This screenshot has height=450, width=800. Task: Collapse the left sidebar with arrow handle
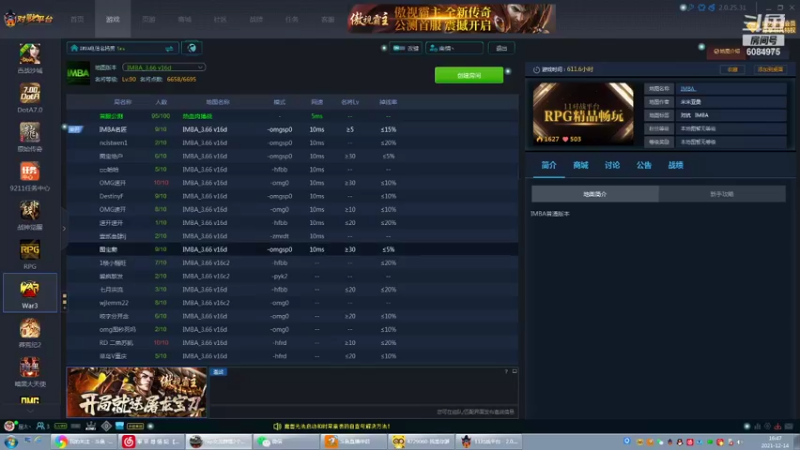[64, 229]
